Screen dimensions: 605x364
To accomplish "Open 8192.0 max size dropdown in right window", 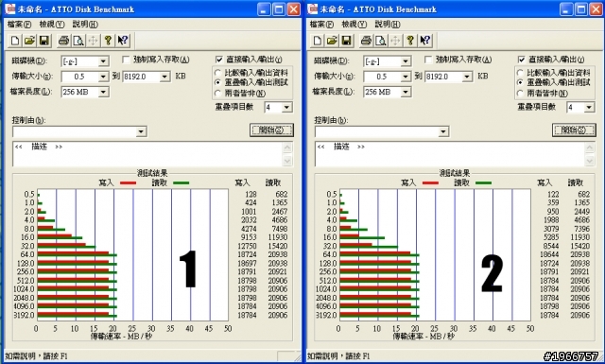I will pos(467,77).
